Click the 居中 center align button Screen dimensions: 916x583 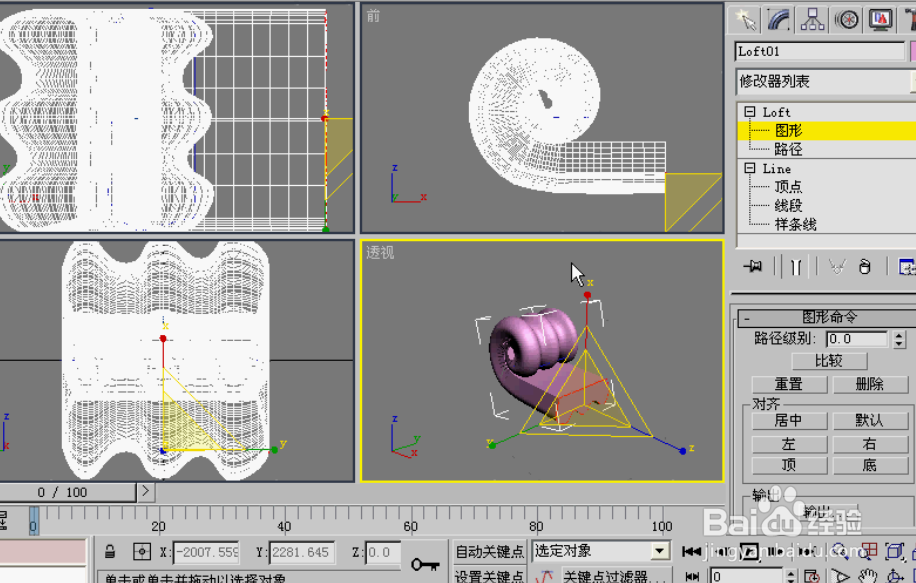coord(789,420)
